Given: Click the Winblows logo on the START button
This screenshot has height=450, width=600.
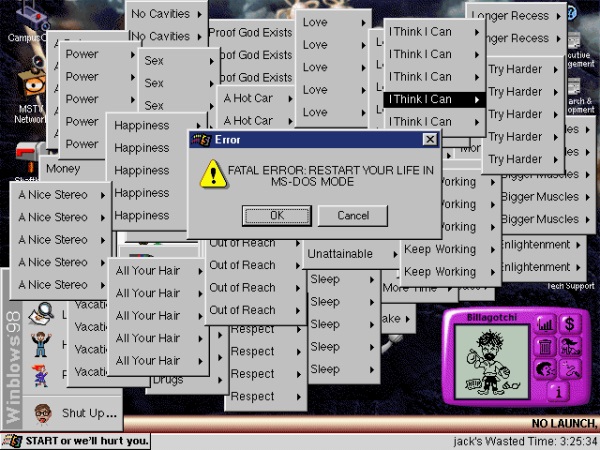Looking at the screenshot, I should click(12, 441).
